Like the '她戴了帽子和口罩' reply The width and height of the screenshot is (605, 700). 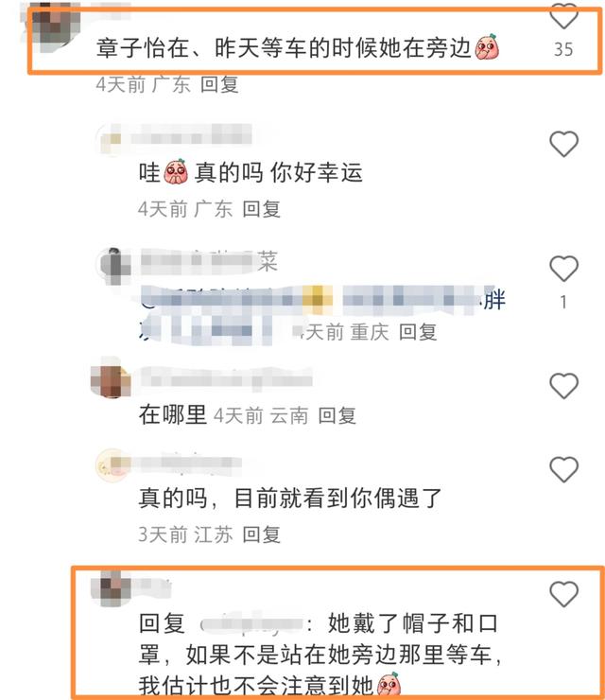[563, 594]
